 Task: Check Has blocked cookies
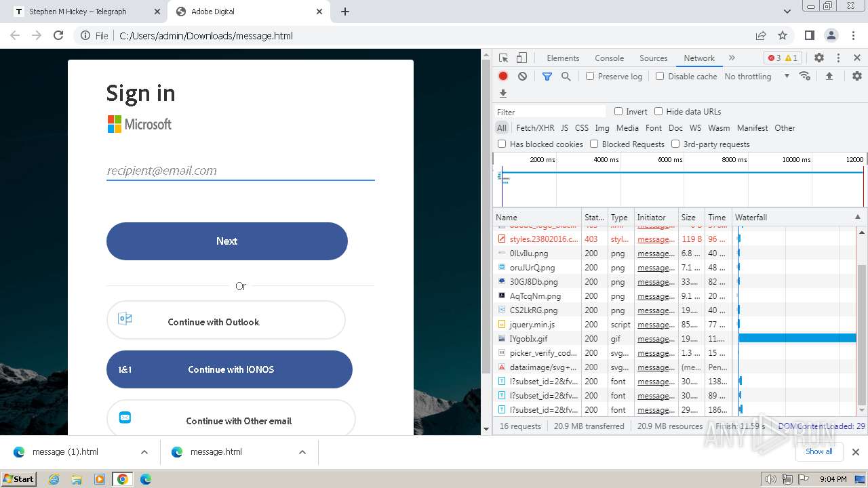coord(502,144)
